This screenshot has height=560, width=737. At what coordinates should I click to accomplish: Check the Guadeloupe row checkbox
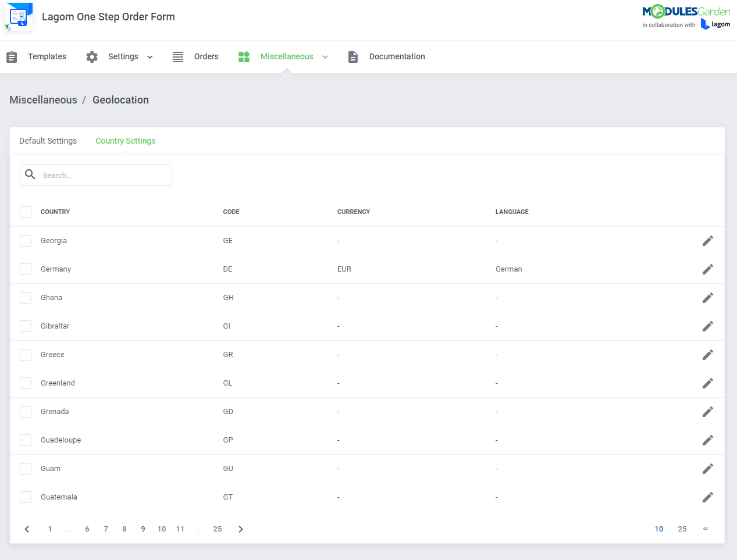(x=26, y=440)
